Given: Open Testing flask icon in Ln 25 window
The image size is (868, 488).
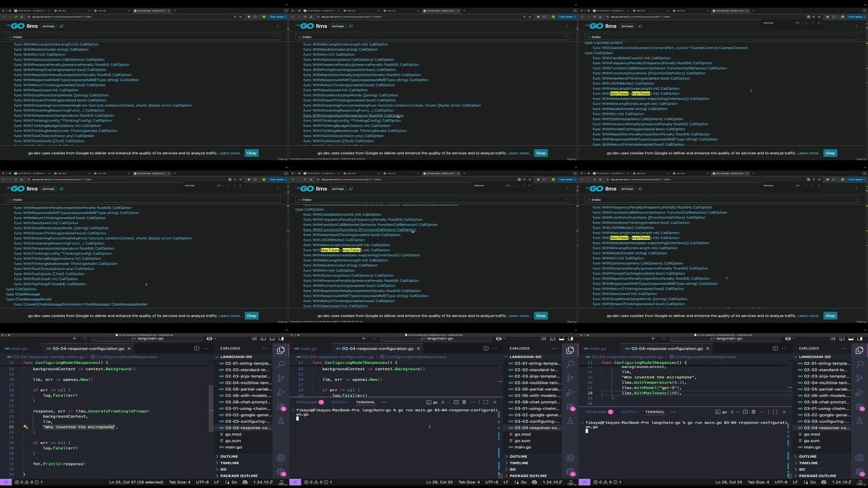Looking at the screenshot, I should 281,421.
